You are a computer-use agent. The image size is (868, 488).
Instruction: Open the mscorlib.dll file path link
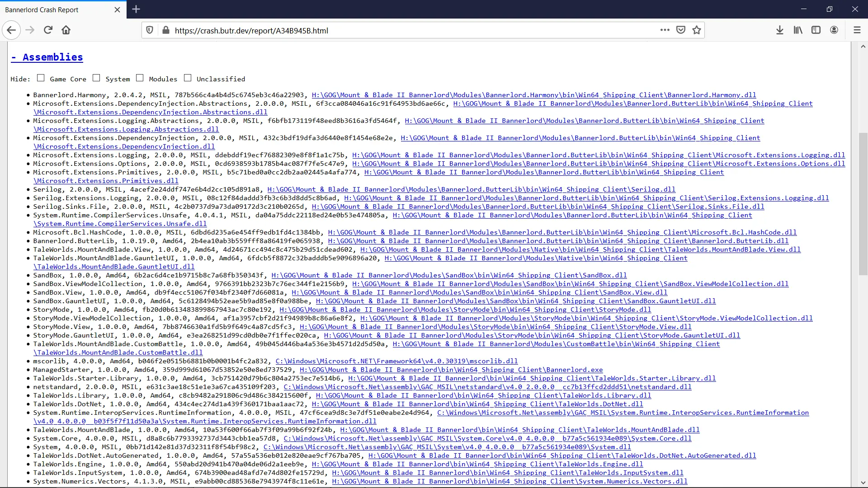point(396,361)
